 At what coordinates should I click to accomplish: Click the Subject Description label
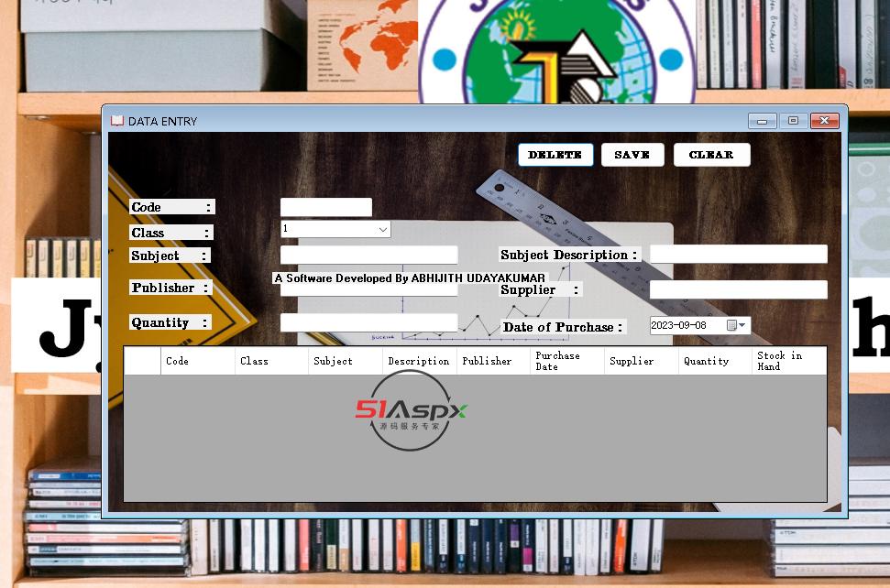coord(569,255)
